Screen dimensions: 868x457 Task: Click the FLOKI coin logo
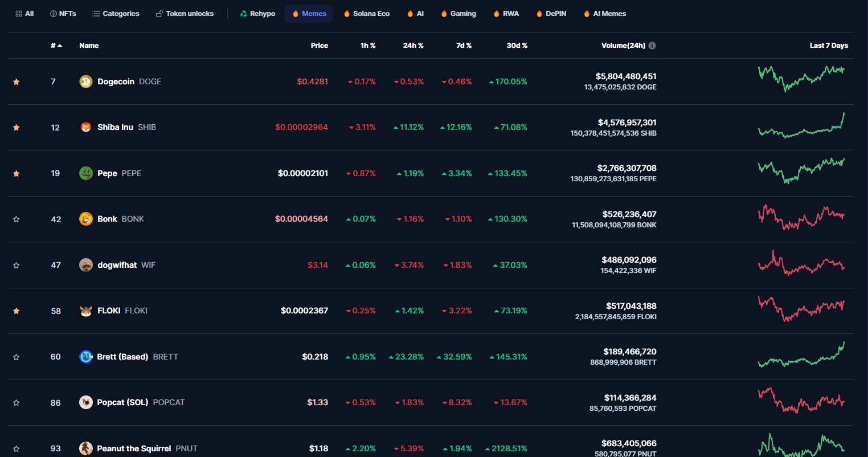coord(86,311)
